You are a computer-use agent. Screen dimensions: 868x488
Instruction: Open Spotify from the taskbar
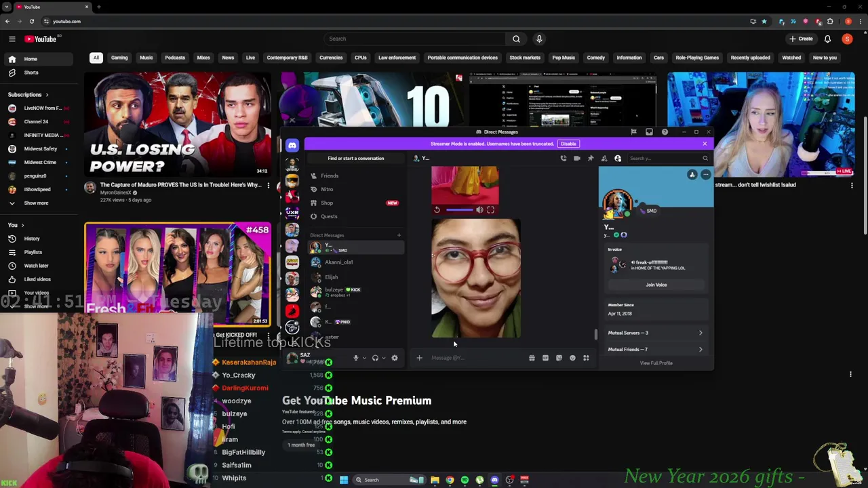click(465, 480)
